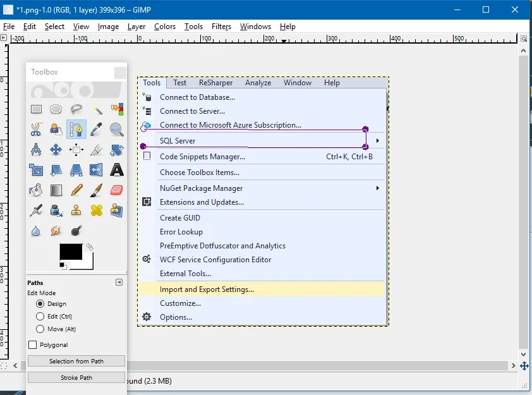Open the Filters menu
Screen dimensions: 532x395
coord(221,27)
